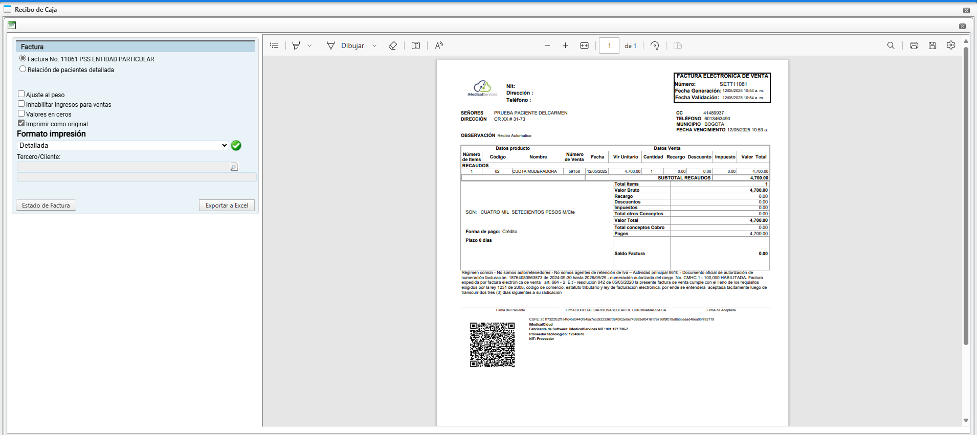Click the fit to width icon
Viewport: 980px width, 435px height.
click(x=584, y=45)
